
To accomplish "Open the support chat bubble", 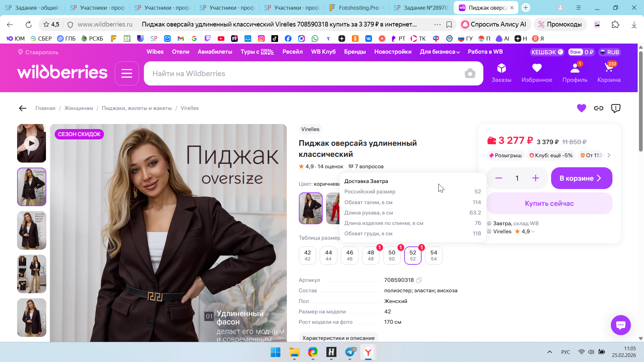I will (x=620, y=325).
